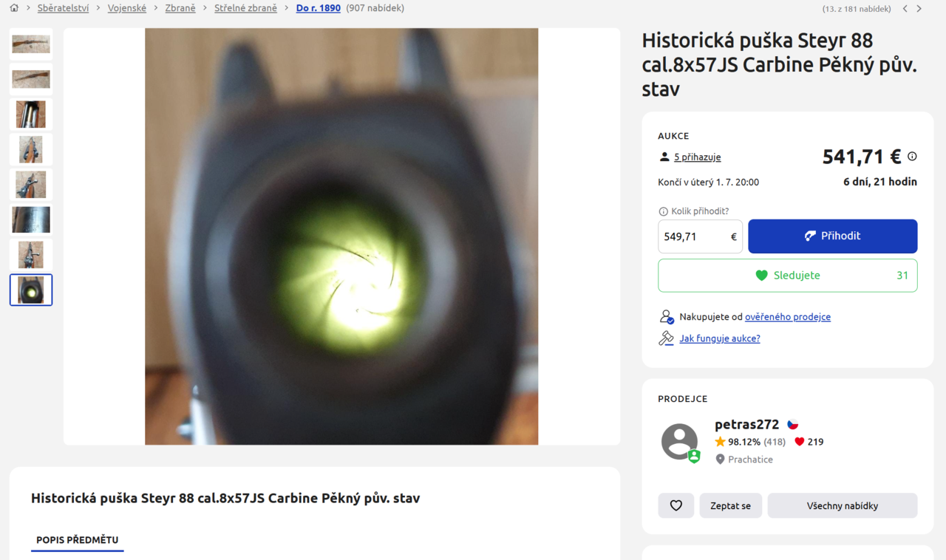Click the '6 dní, 21 hodin' remaining time
The height and width of the screenshot is (560, 946).
[x=880, y=182]
